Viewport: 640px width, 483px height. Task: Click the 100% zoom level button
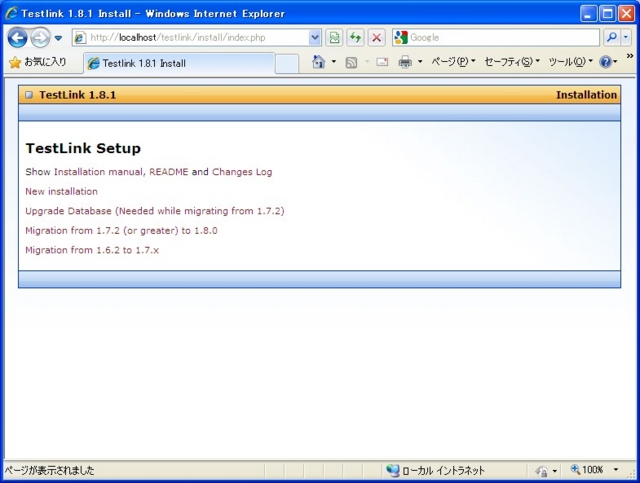tap(587, 470)
